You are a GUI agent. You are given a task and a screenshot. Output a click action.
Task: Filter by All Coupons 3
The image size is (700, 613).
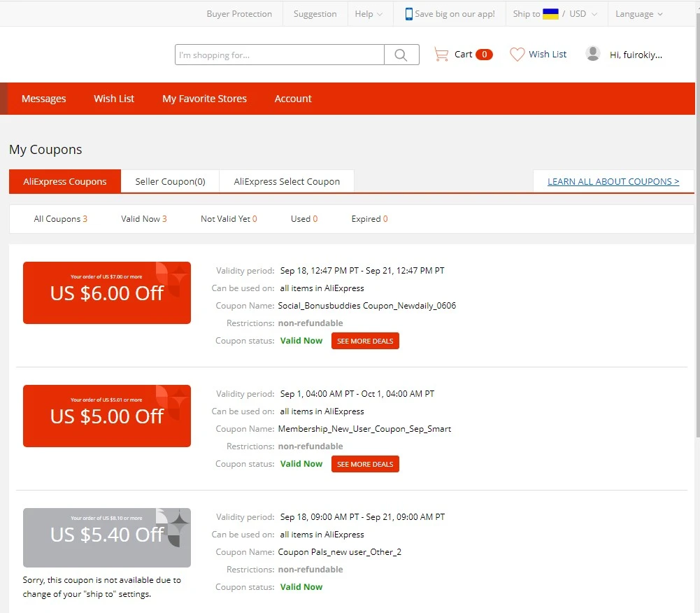pyautogui.click(x=60, y=219)
